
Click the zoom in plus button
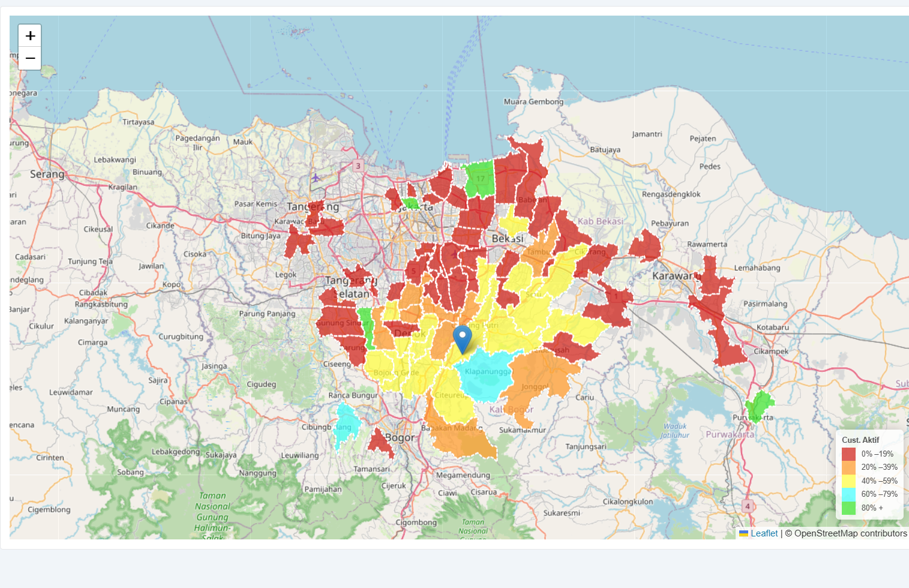point(30,36)
